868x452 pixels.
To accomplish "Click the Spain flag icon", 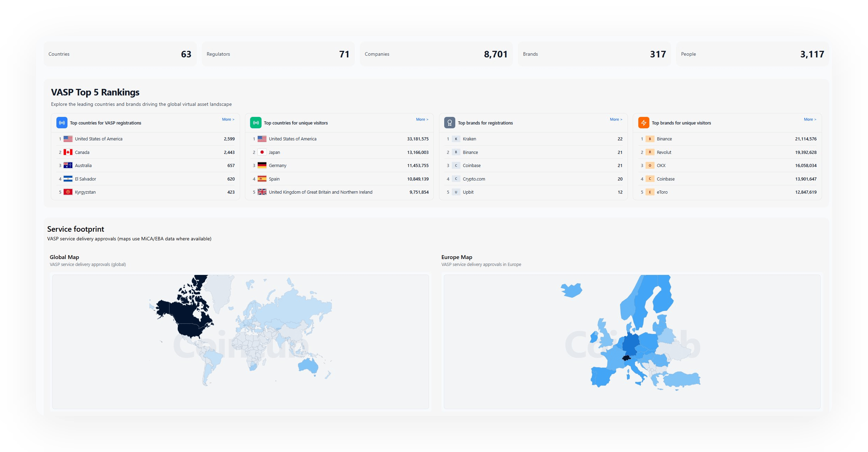I will click(x=262, y=179).
